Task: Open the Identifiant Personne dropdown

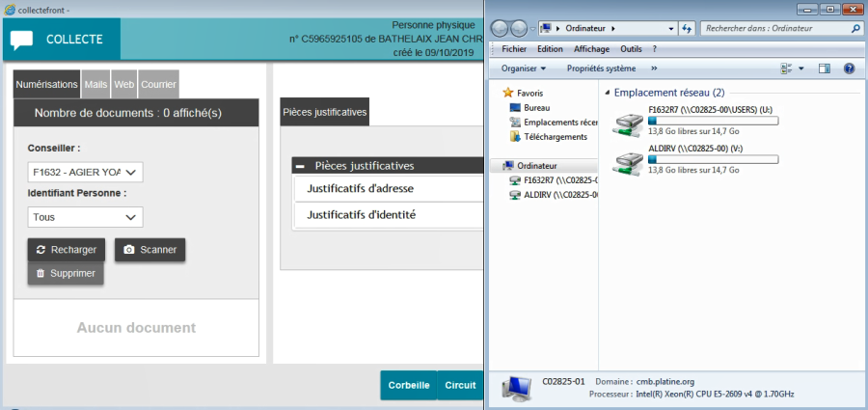Action: (85, 217)
